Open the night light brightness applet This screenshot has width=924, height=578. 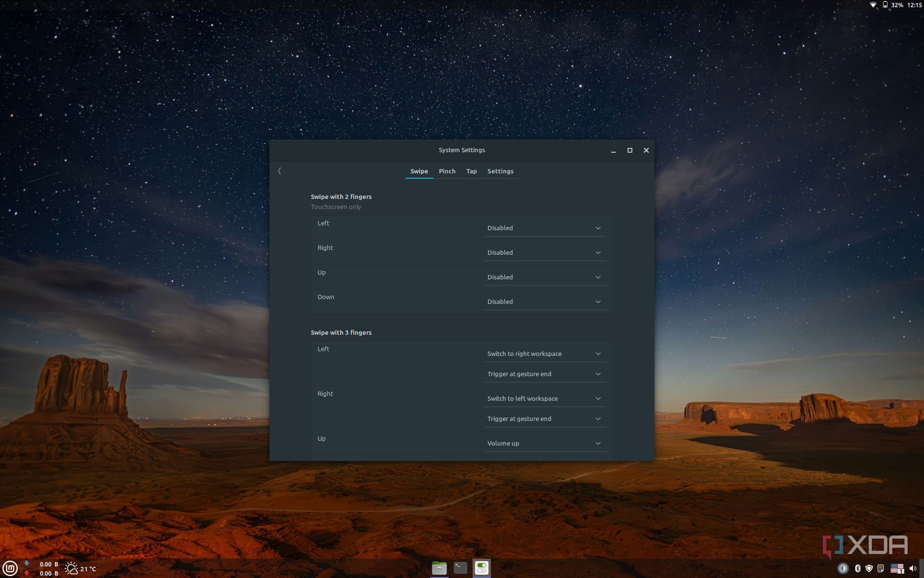[843, 569]
